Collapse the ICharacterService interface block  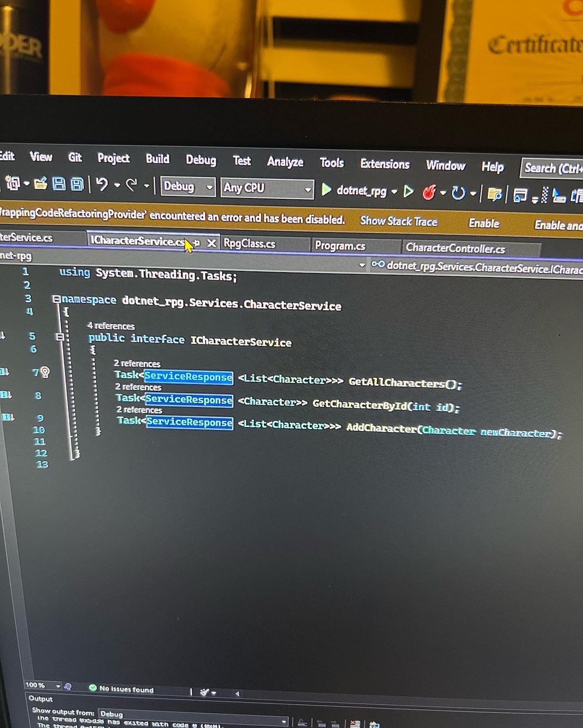[x=59, y=336]
